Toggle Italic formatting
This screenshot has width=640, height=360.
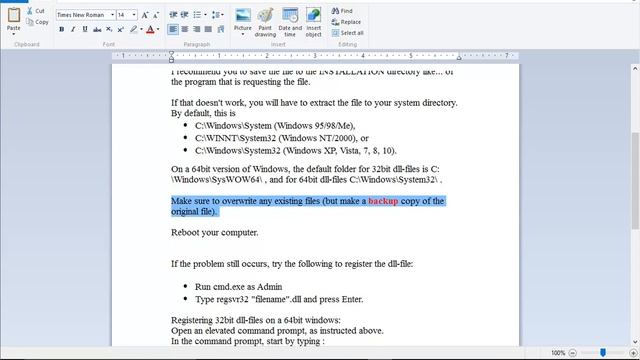73,29
